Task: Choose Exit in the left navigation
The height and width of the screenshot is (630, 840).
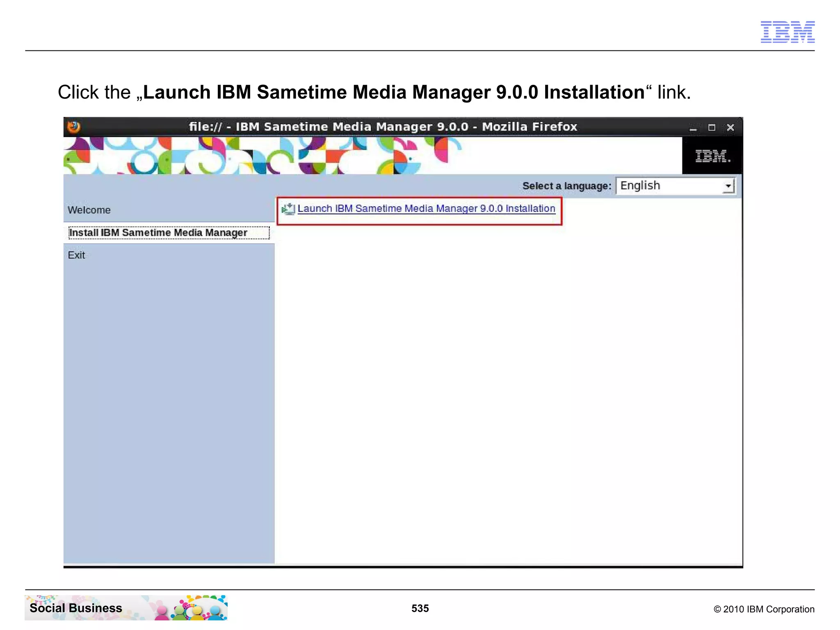Action: pyautogui.click(x=76, y=255)
